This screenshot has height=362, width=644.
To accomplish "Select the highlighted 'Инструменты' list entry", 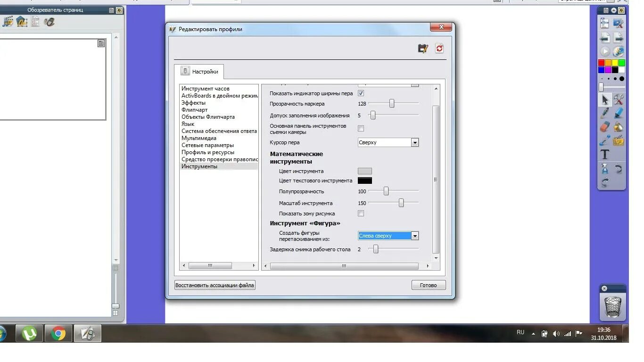I will 219,166.
